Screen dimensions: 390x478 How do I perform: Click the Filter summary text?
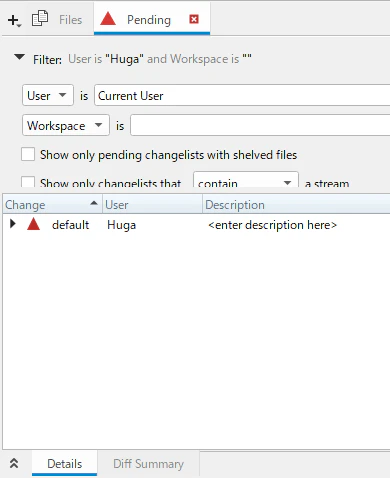point(160,59)
